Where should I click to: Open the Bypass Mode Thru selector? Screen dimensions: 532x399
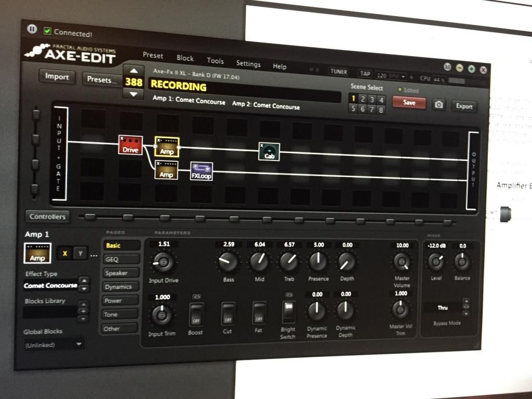point(443,308)
